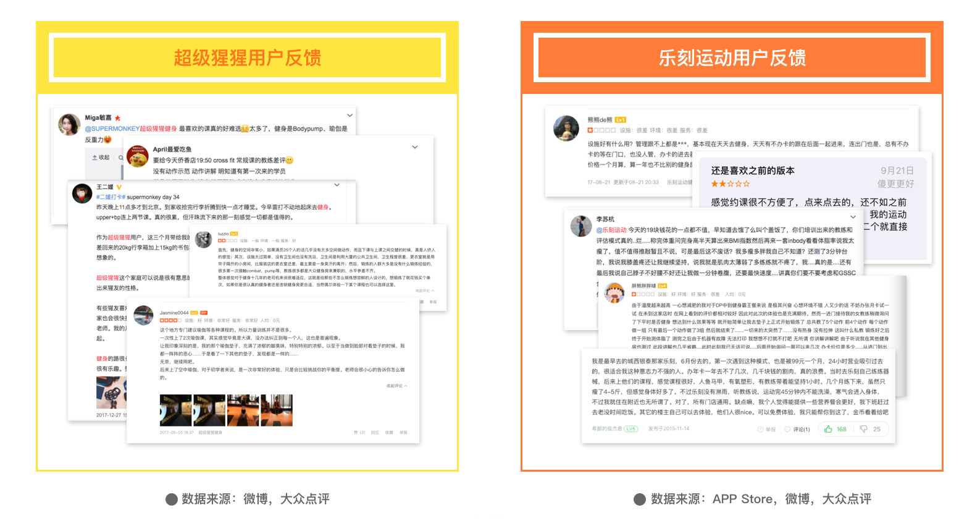Click the 乐刻运动用户反馈 header banner
Image resolution: width=980 pixels, height=526 pixels.
pyautogui.click(x=732, y=57)
